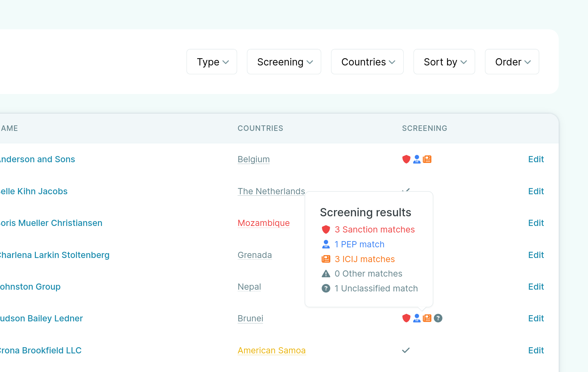Select the blue PEP person icon for Anderson and Sons

tap(417, 159)
